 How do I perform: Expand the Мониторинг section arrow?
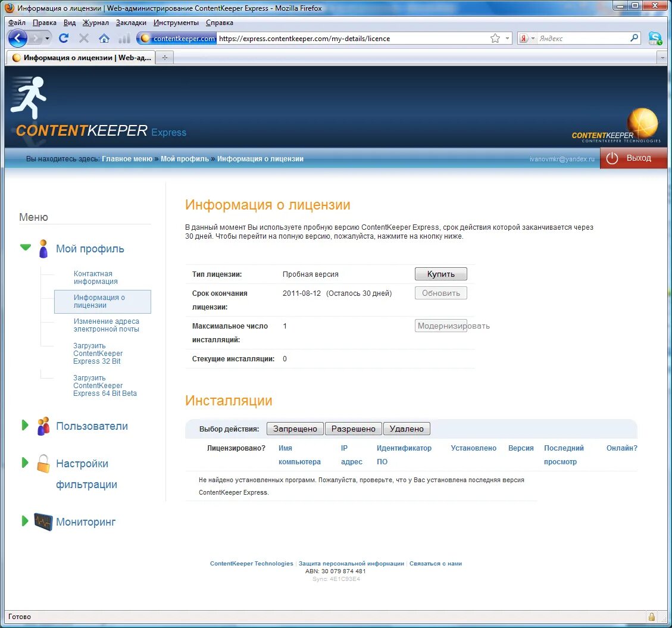(x=25, y=521)
